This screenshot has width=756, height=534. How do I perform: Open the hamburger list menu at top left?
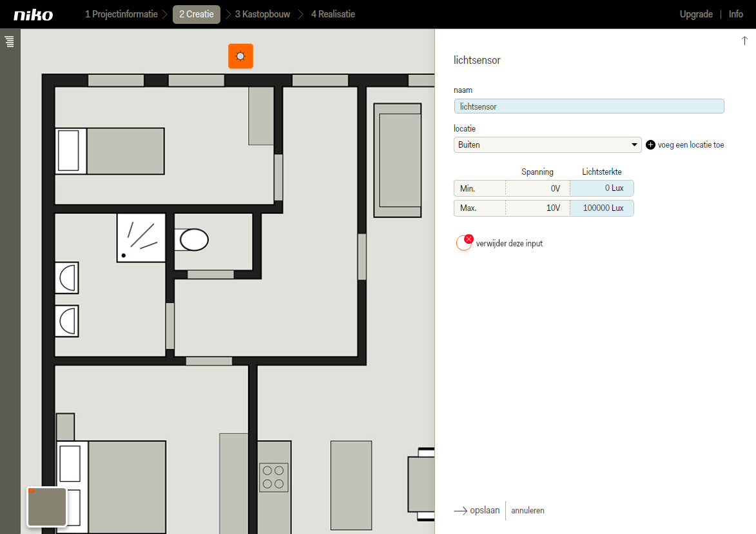10,41
